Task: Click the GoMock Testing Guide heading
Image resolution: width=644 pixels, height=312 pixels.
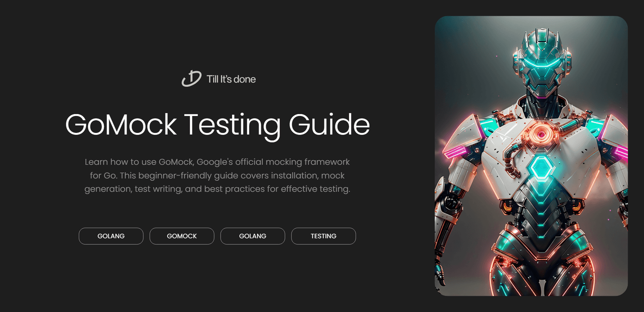Action: pyautogui.click(x=217, y=124)
